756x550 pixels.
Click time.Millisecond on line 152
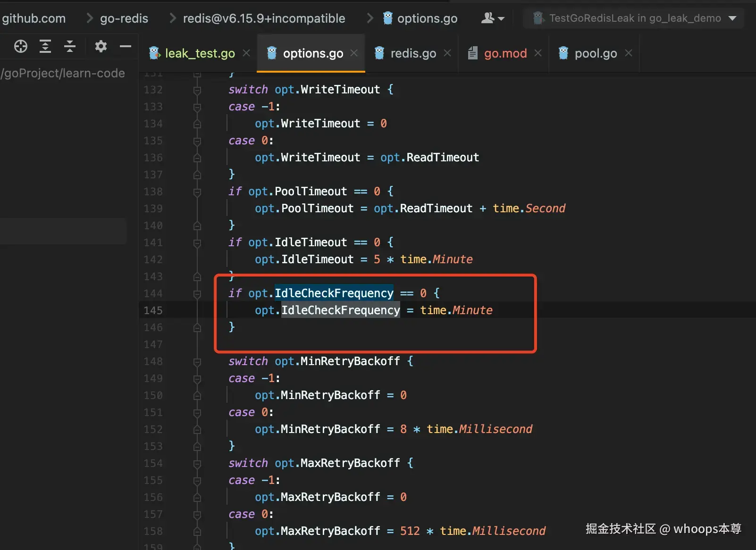(x=479, y=429)
